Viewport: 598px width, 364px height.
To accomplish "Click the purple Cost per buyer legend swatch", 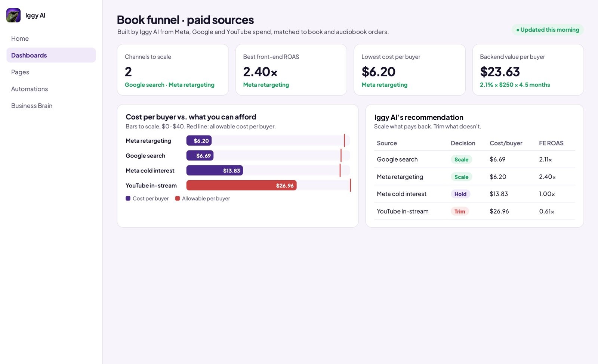I will pyautogui.click(x=128, y=199).
